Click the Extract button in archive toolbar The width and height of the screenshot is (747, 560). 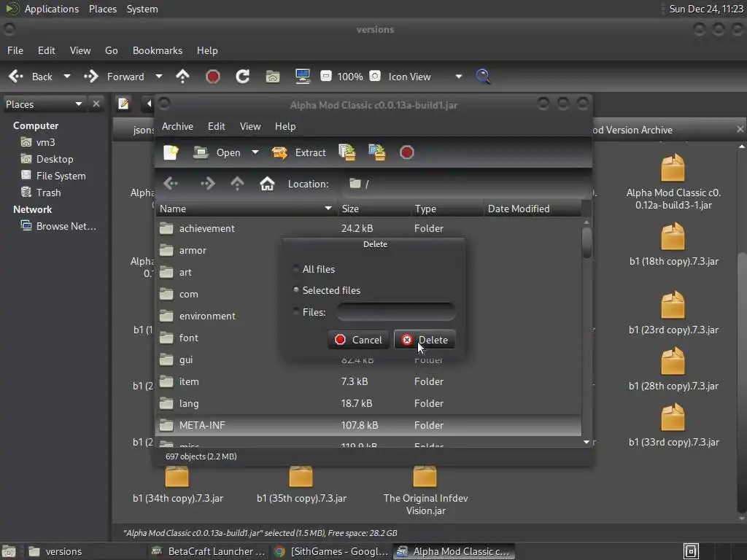298,152
